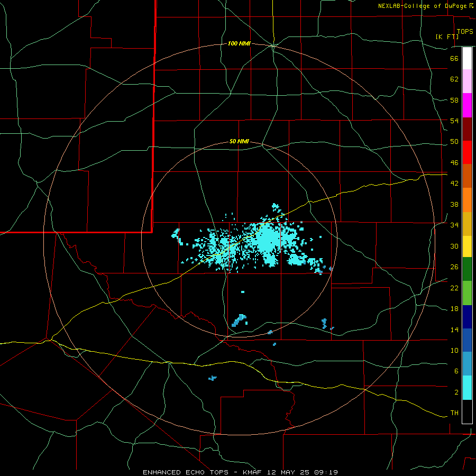Screen dimensions: 476x476
Task: Click the "6" scale value
Action: pyautogui.click(x=456, y=371)
